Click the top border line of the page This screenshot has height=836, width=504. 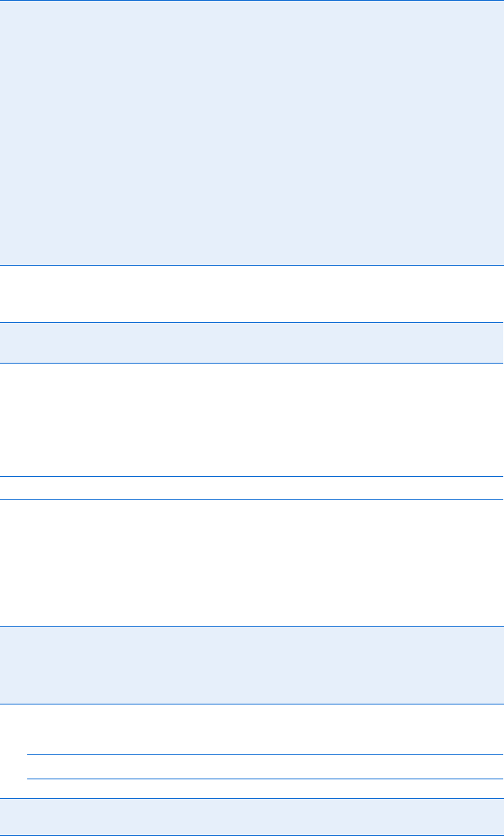[x=252, y=1]
